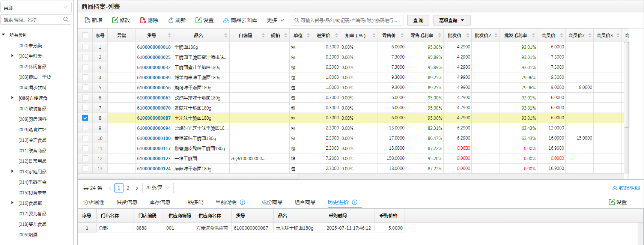Screen dimensions: 644x245
Task: Sort by 批发毛利率 column arrows
Action: click(x=533, y=35)
